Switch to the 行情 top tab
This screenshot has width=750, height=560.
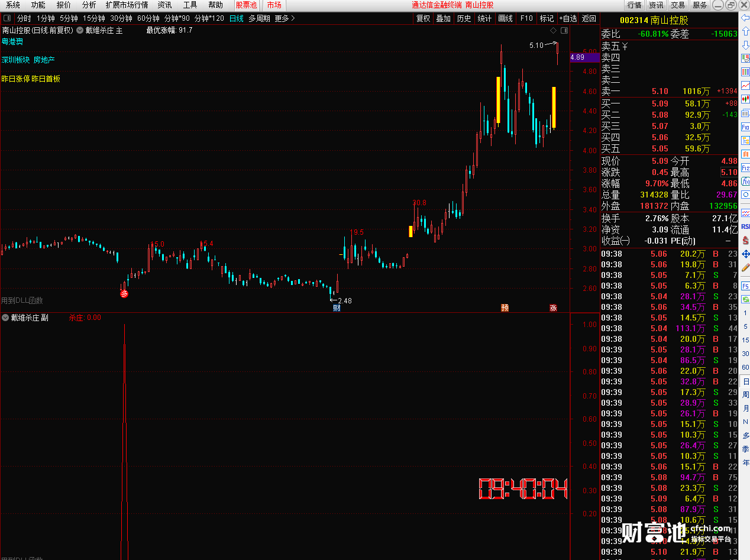coord(634,5)
